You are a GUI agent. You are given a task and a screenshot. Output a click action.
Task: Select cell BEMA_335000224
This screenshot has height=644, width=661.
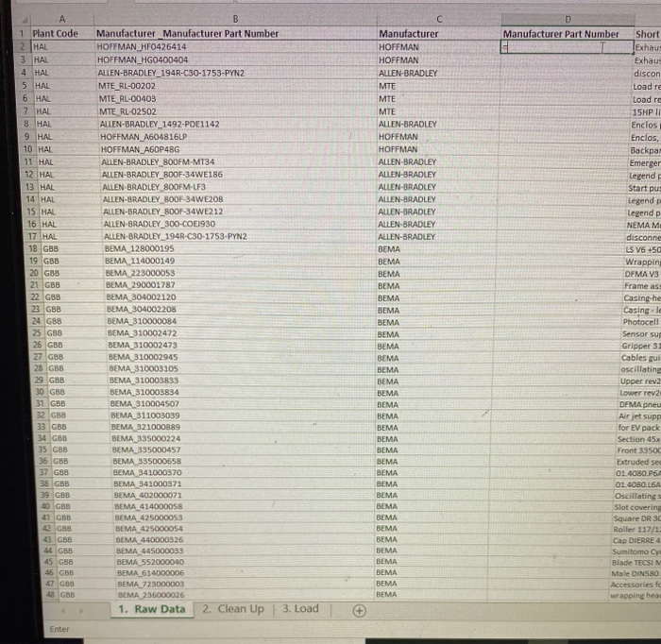244,438
